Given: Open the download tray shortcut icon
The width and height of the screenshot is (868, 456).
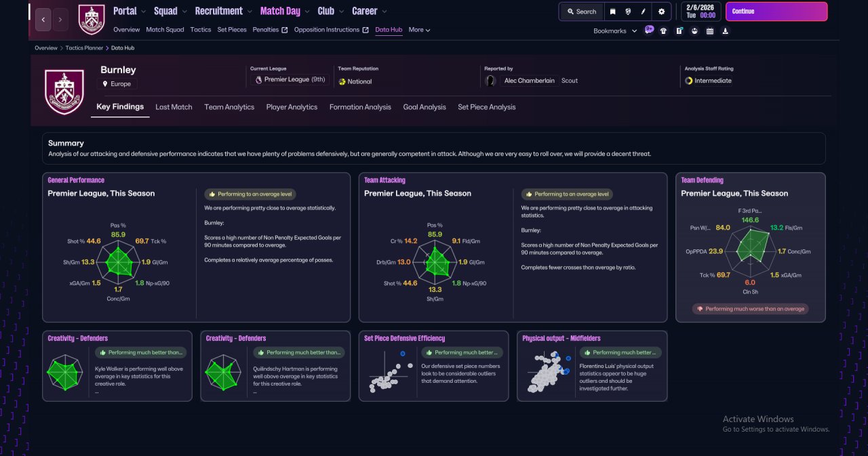Looking at the screenshot, I should pyautogui.click(x=726, y=30).
